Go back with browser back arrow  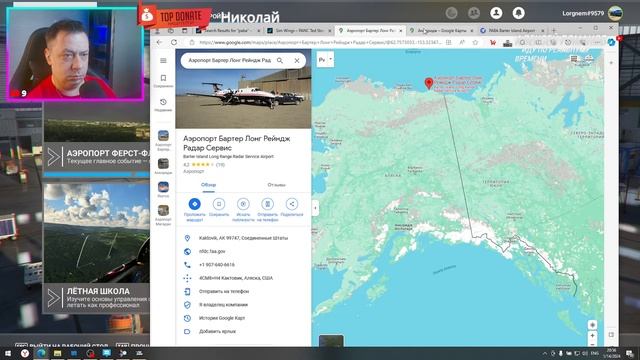[x=160, y=42]
